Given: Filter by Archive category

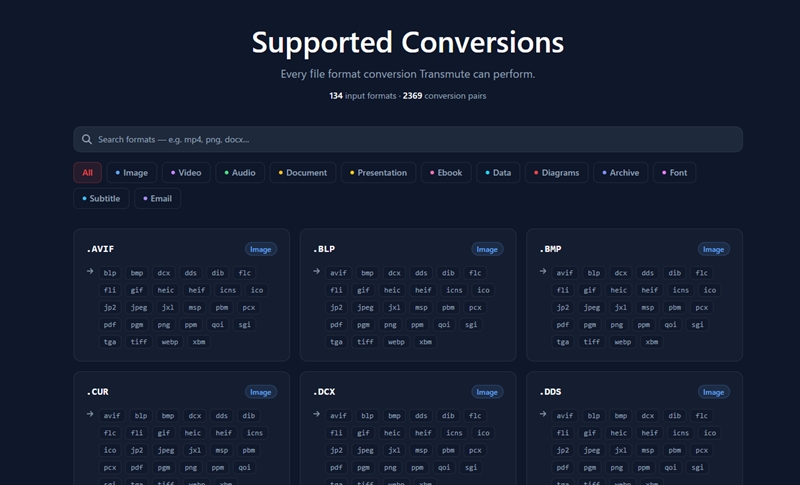Looking at the screenshot, I should coord(620,172).
